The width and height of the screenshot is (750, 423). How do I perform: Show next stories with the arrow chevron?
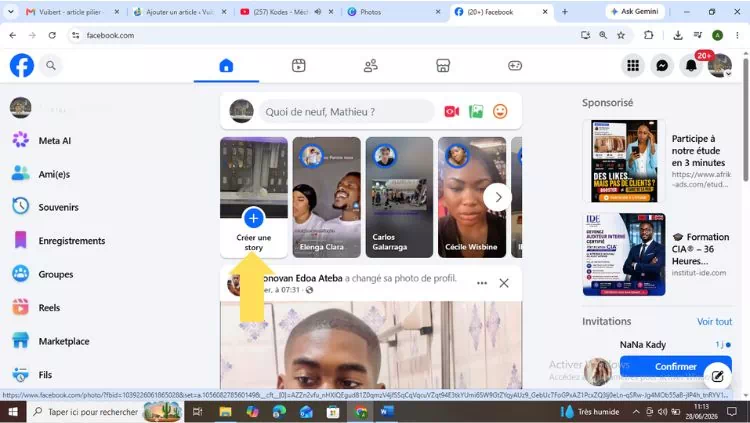coord(497,197)
